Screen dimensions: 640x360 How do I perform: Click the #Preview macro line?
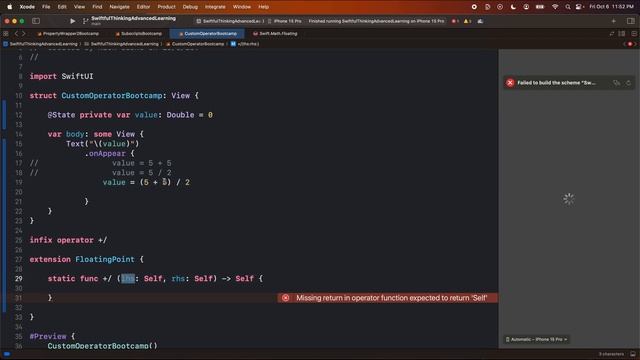(52, 336)
